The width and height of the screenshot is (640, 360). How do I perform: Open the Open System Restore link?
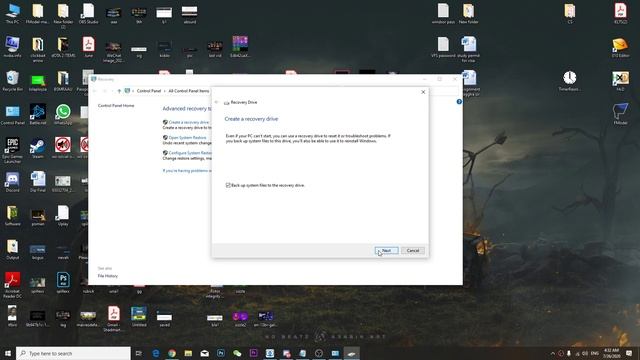click(x=187, y=138)
